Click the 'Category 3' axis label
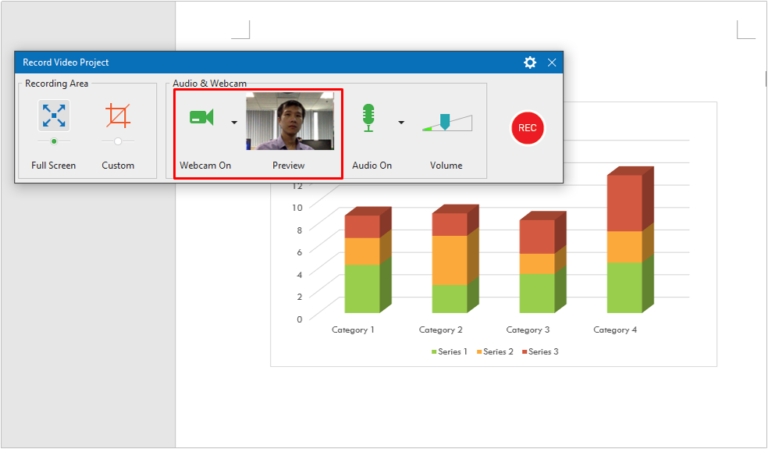The image size is (768, 449). tap(528, 330)
